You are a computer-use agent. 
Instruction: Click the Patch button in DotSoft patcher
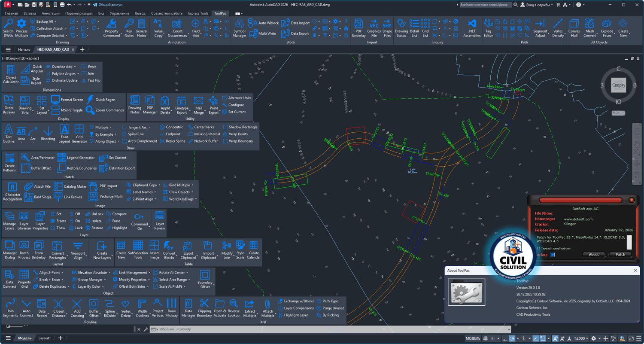(x=620, y=254)
